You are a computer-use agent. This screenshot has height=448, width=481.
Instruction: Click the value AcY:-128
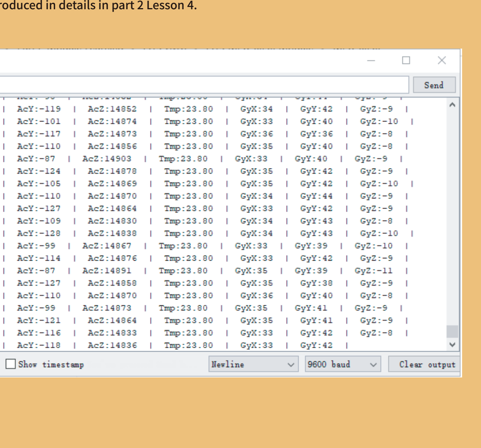click(39, 233)
